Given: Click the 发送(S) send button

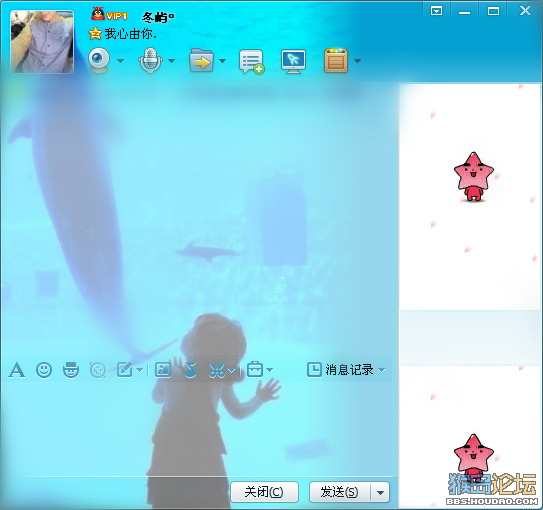Looking at the screenshot, I should [339, 492].
